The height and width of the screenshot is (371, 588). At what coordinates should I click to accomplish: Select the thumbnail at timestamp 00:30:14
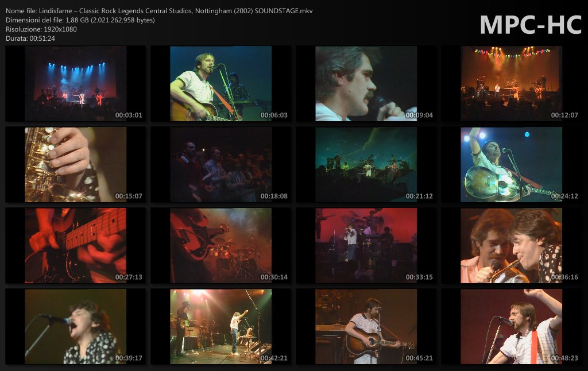coord(220,245)
